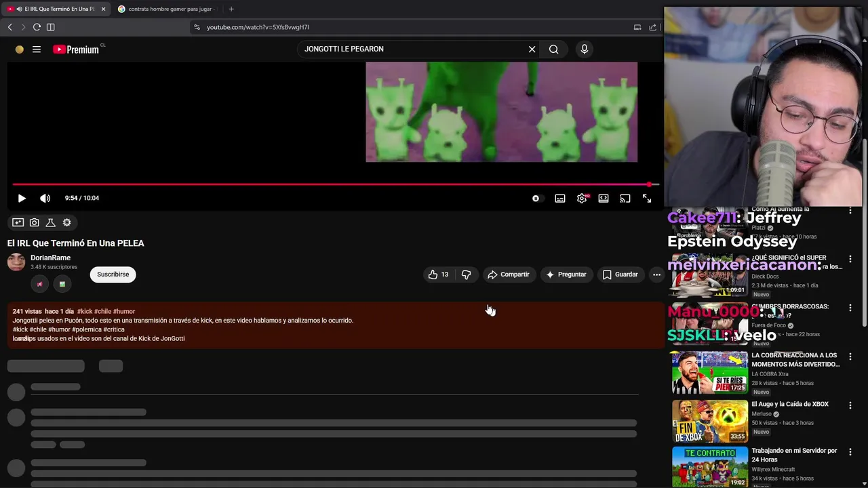Open options for Trabajando en mi Servidor video
Screen dimensions: 868x488
(850, 452)
